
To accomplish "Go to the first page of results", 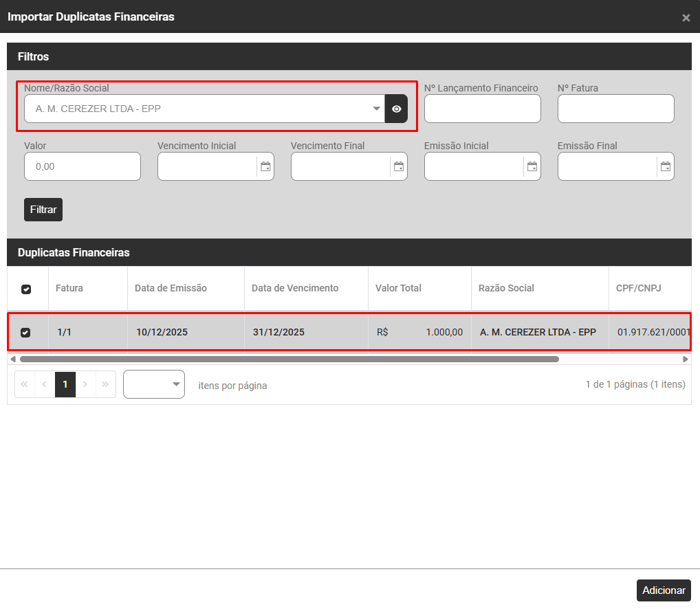I will click(x=25, y=384).
